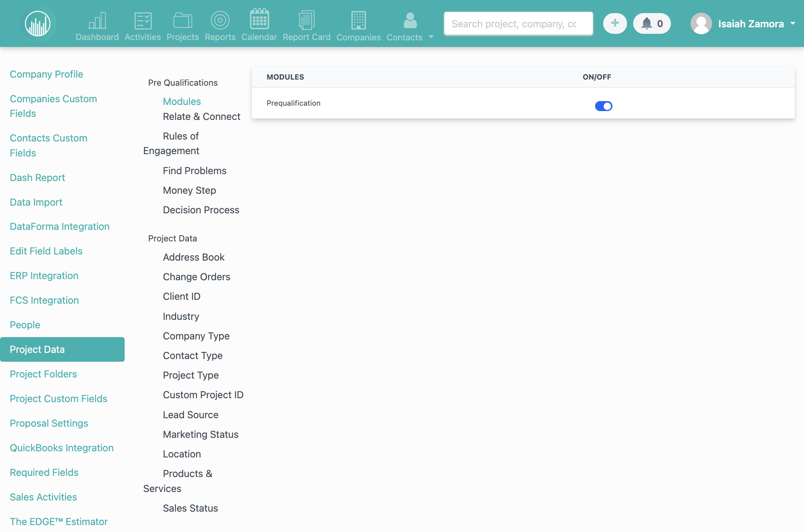Viewport: 804px width, 532px height.
Task: Go to People settings
Action: (25, 325)
